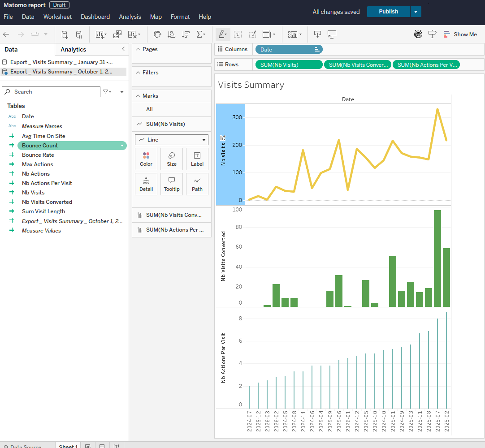Viewport: 485px width, 448px height.
Task: Click the Show Mark Labels text icon
Action: (238, 34)
